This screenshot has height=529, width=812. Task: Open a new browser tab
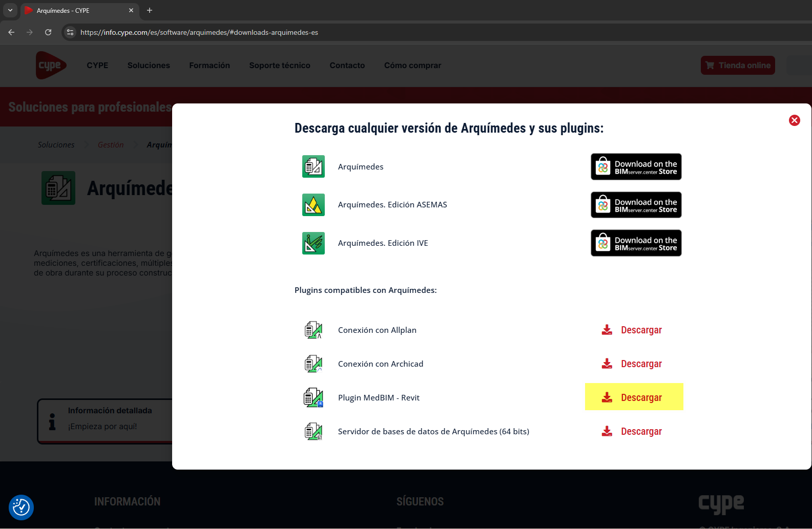[150, 10]
